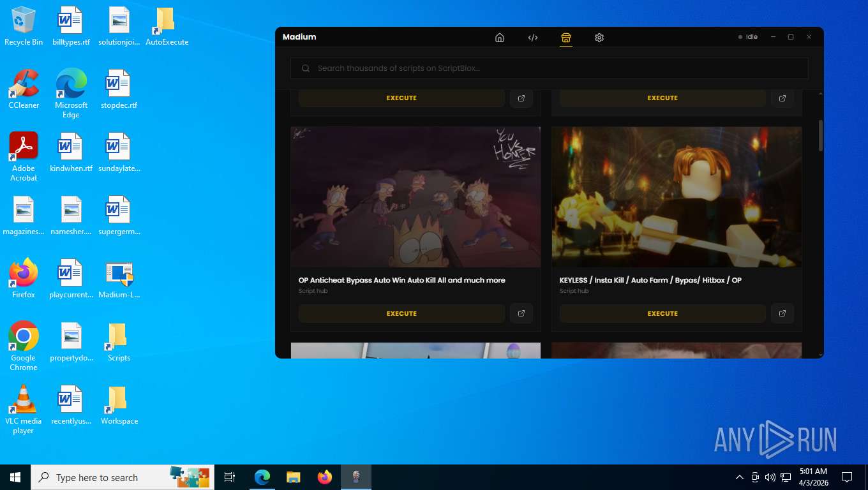Click the taskbar search box
Viewport: 868px width, 490px height.
(x=123, y=477)
